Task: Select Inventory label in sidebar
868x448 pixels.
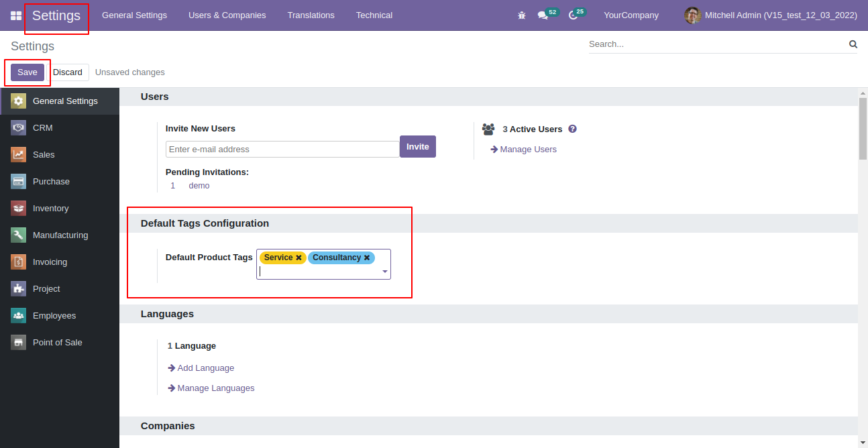Action: (51, 209)
